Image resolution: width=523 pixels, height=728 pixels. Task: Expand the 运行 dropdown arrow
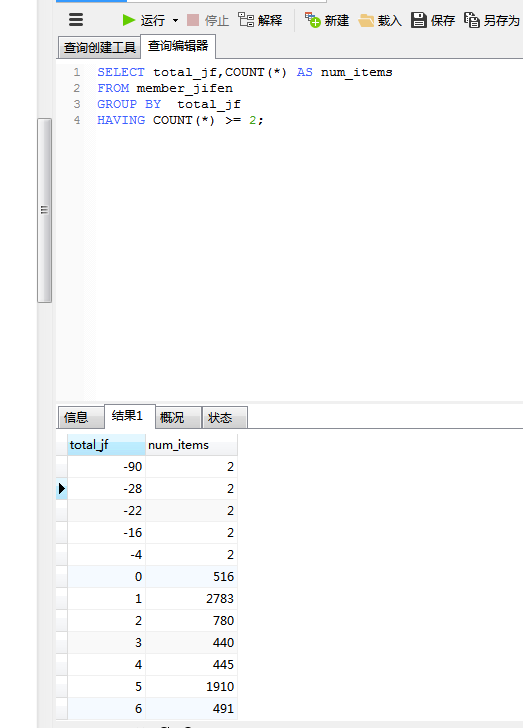175,20
